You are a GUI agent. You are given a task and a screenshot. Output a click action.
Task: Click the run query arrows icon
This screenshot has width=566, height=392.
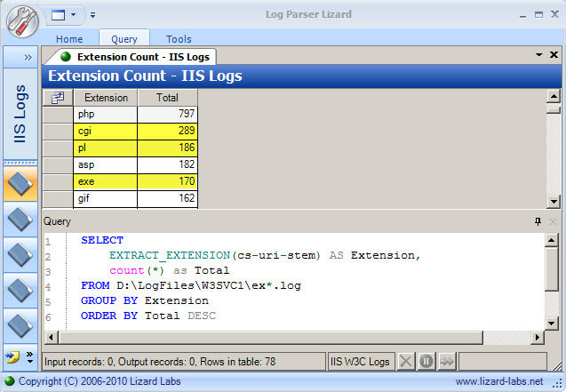(x=447, y=361)
